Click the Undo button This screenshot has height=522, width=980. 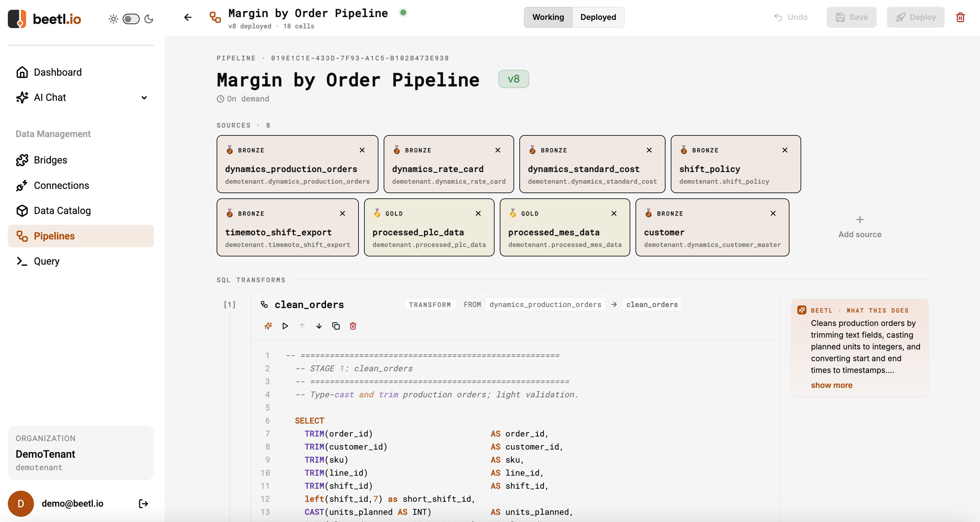[x=791, y=17]
